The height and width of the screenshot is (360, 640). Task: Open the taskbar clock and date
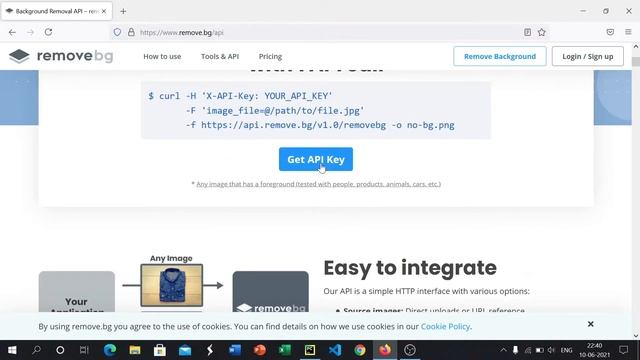pyautogui.click(x=594, y=350)
